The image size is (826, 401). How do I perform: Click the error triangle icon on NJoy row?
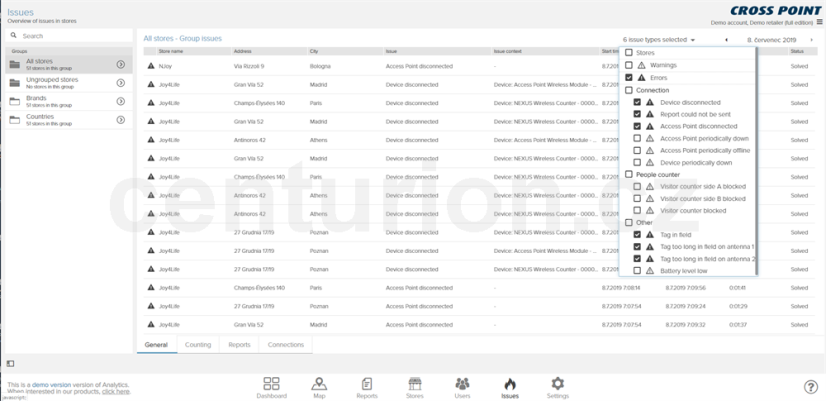click(151, 66)
